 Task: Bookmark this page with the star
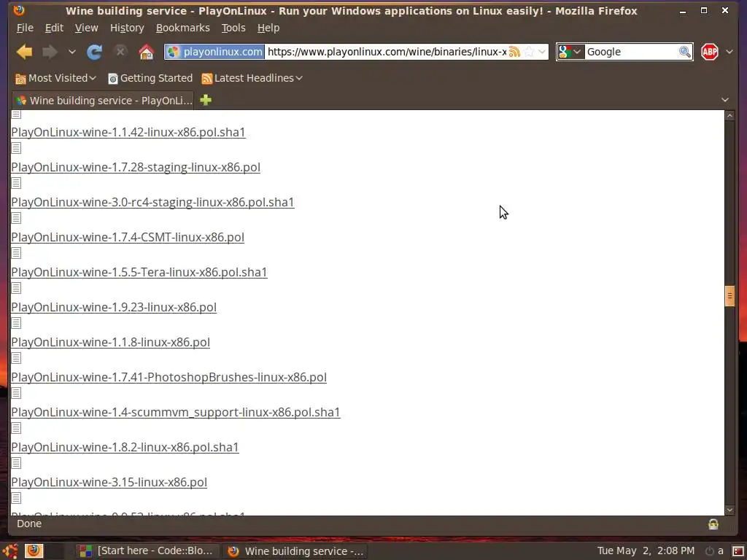point(529,52)
